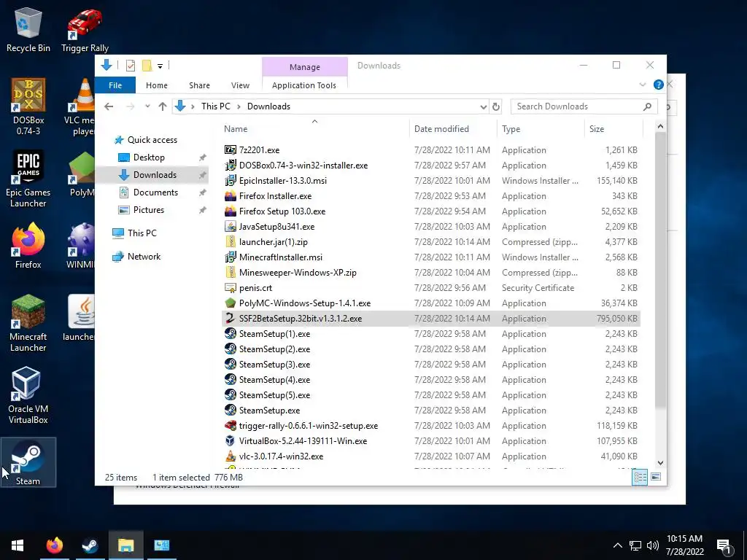Switch to large icons view in status bar
The image size is (747, 560).
656,477
